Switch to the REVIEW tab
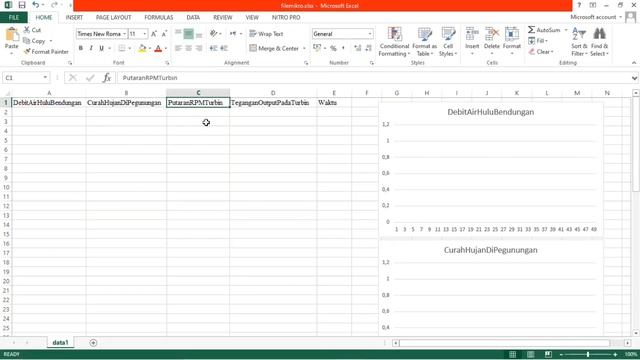Image resolution: width=640 pixels, height=360 pixels. click(222, 18)
